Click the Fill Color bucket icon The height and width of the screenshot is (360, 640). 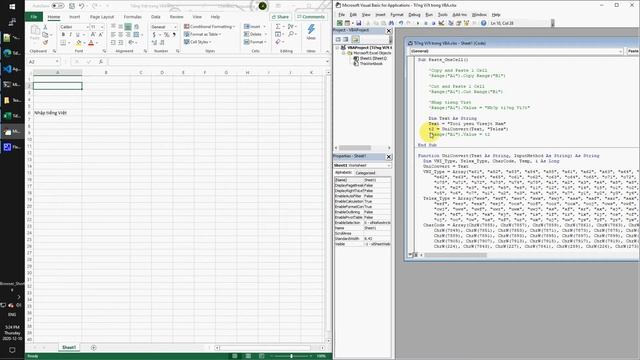point(79,42)
